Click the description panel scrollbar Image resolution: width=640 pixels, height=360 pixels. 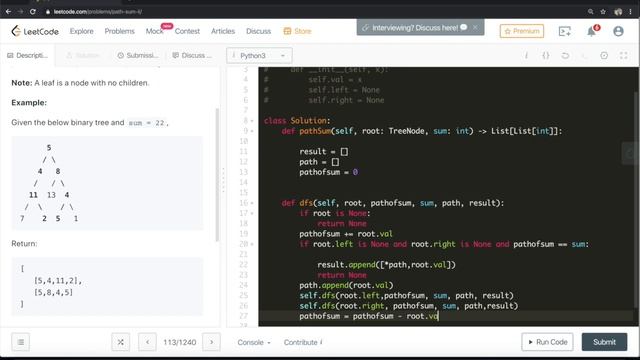pos(217,176)
